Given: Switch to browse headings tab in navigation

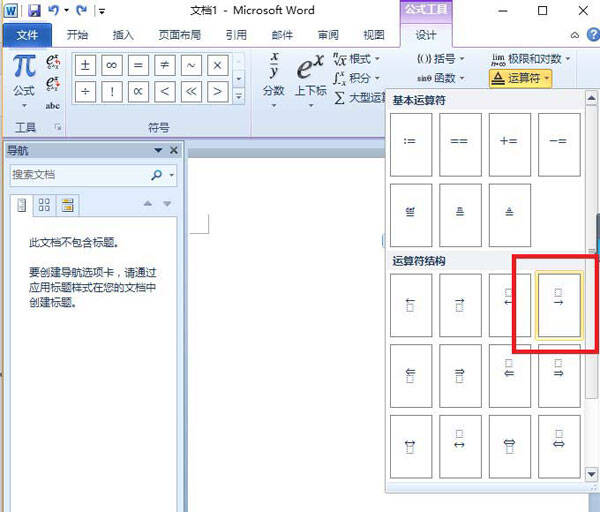Looking at the screenshot, I should coord(21,205).
